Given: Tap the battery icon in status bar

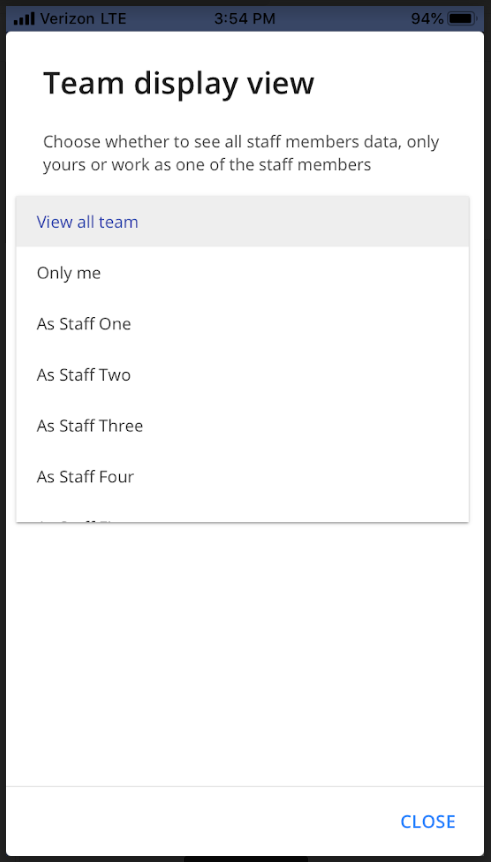Looking at the screenshot, I should (462, 19).
